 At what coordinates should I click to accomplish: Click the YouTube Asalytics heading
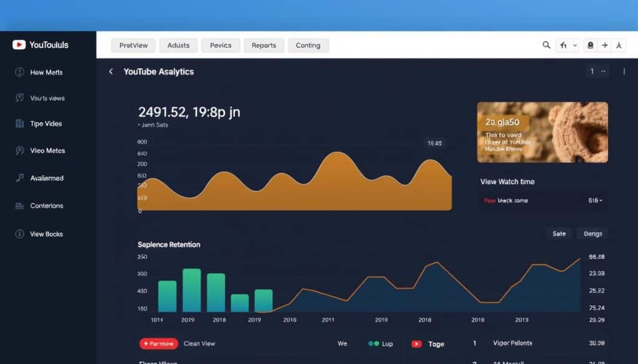(x=159, y=72)
